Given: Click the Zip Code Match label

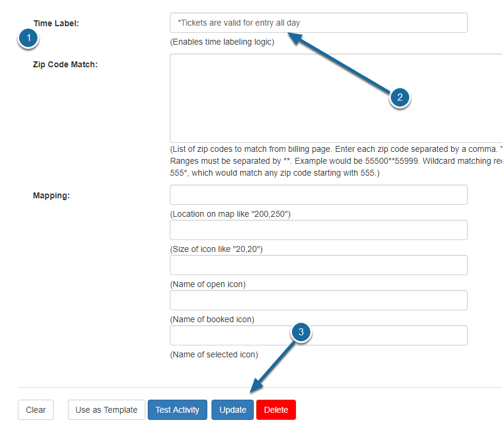Looking at the screenshot, I should [63, 64].
